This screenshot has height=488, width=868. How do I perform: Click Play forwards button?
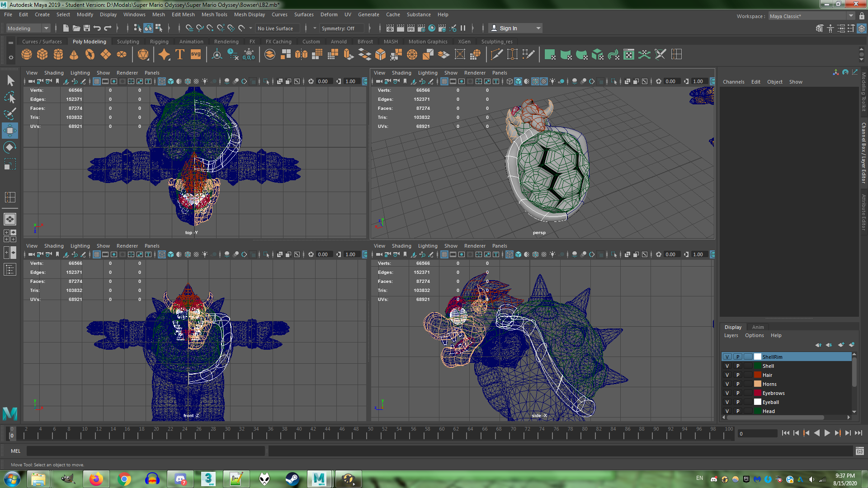tap(827, 433)
